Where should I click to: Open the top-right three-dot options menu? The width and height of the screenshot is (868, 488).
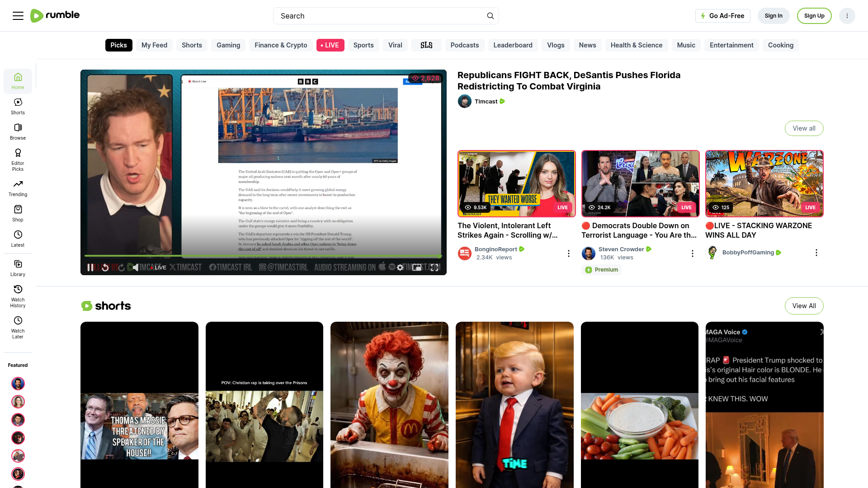(x=847, y=16)
